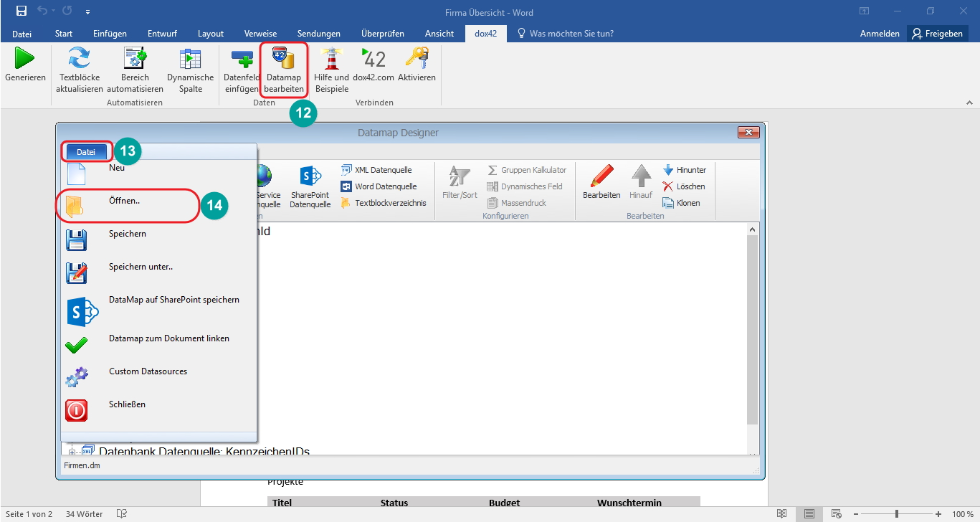Select Schließen in the Datei menu
This screenshot has width=980, height=522.
coord(158,410)
